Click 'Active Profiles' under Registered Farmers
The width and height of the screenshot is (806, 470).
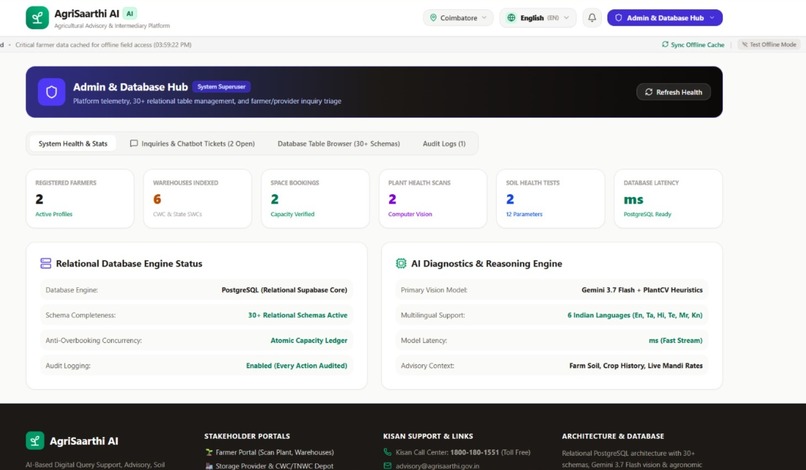[54, 214]
